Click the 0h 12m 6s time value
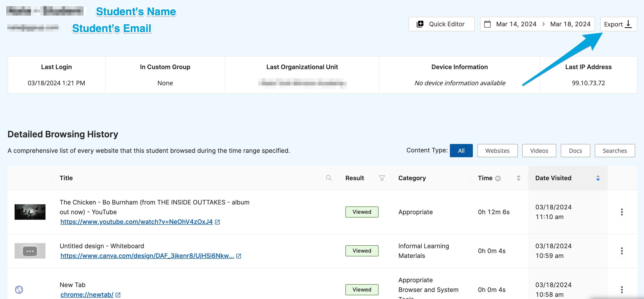 pos(494,212)
